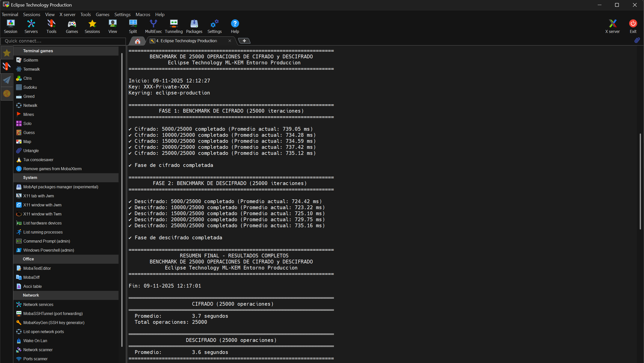The image size is (644, 363).
Task: Open the Tunneling configuration
Action: click(x=174, y=26)
